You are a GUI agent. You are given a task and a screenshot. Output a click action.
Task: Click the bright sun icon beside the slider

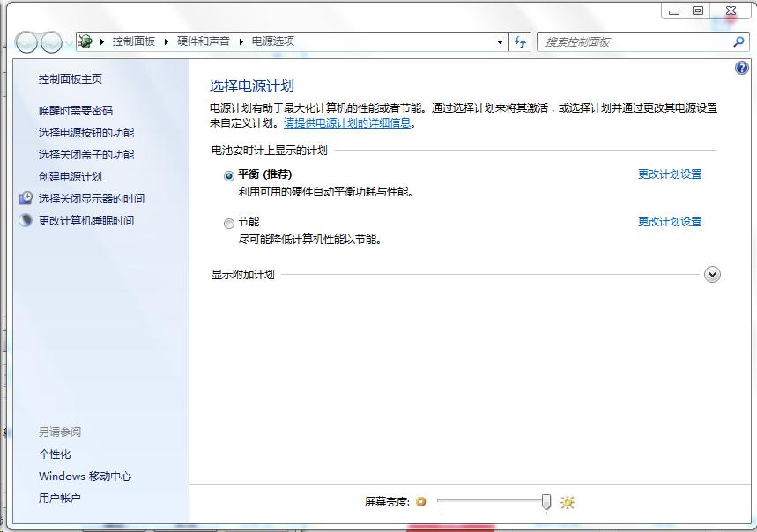(567, 501)
